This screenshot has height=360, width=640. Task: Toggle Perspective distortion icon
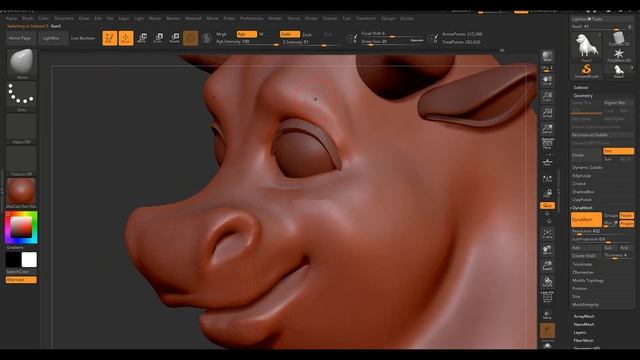tap(547, 144)
